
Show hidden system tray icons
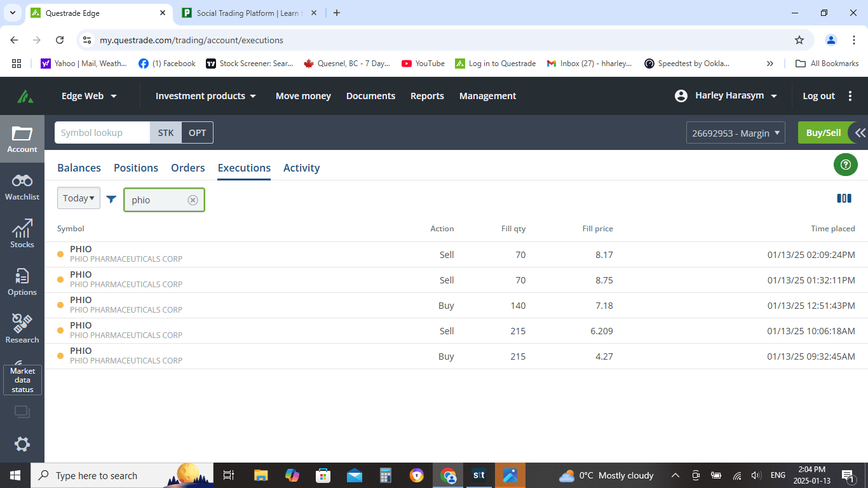(675, 475)
